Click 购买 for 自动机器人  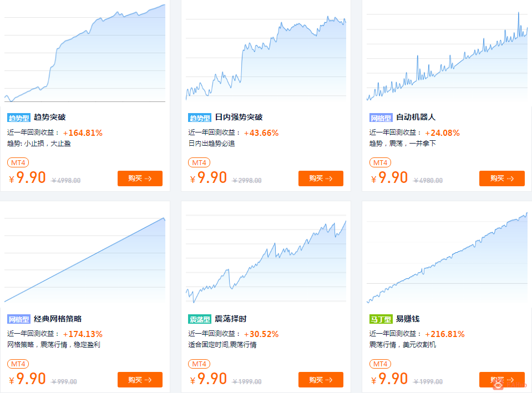502,178
